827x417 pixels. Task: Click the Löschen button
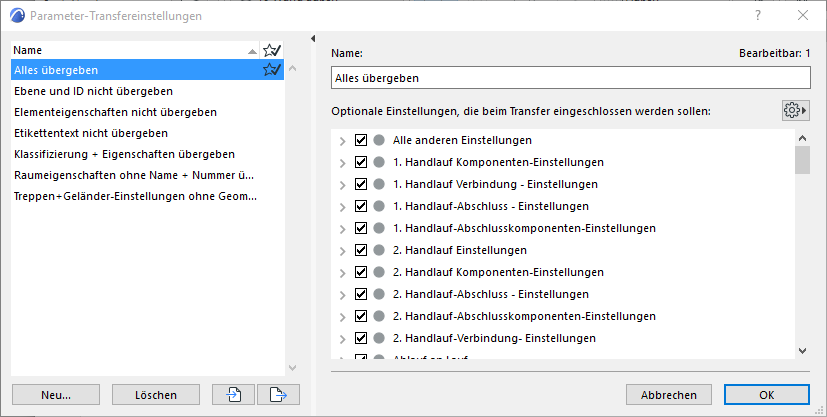coord(156,394)
